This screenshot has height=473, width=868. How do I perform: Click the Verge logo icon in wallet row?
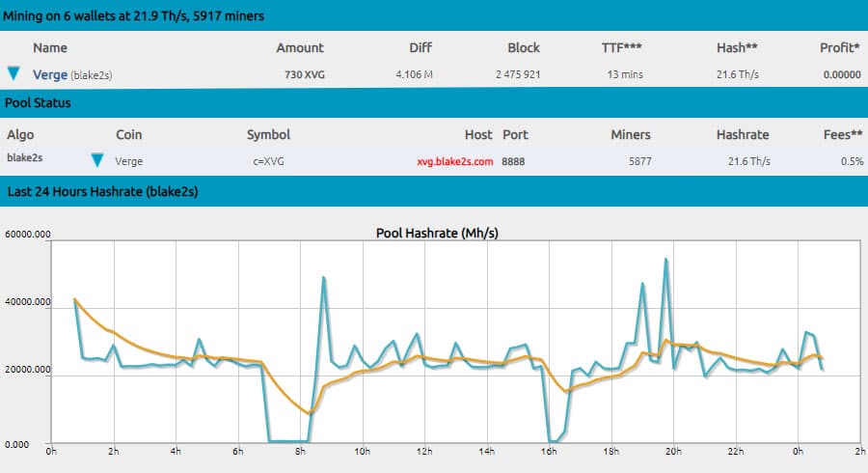pyautogui.click(x=14, y=73)
